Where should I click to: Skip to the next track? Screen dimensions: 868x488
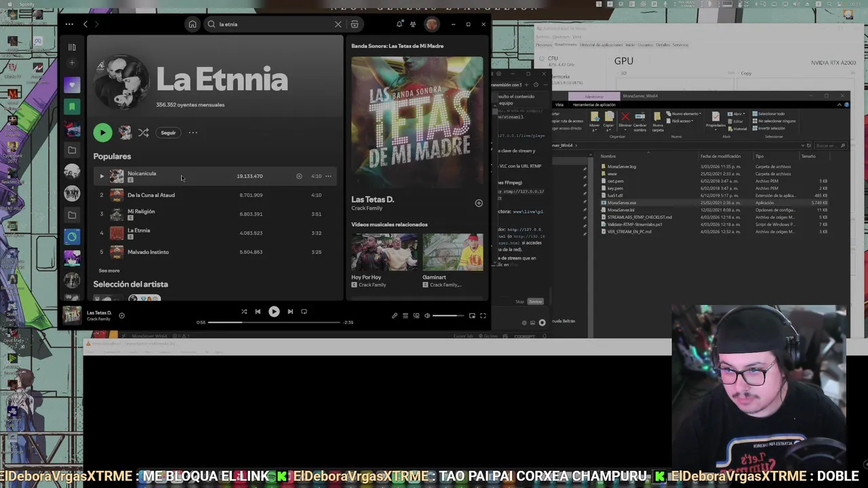click(x=290, y=312)
